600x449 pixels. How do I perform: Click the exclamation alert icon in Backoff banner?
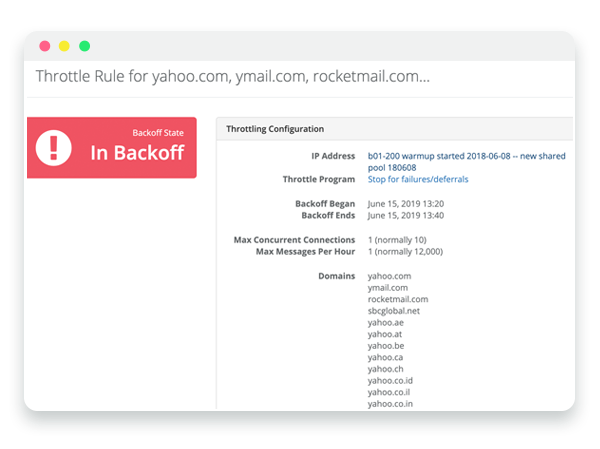[x=54, y=148]
